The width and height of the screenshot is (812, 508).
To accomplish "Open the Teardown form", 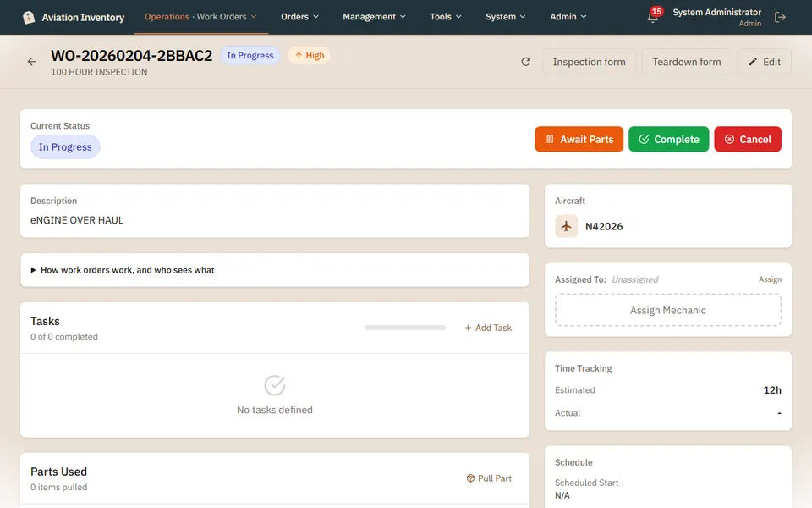I will (x=686, y=62).
